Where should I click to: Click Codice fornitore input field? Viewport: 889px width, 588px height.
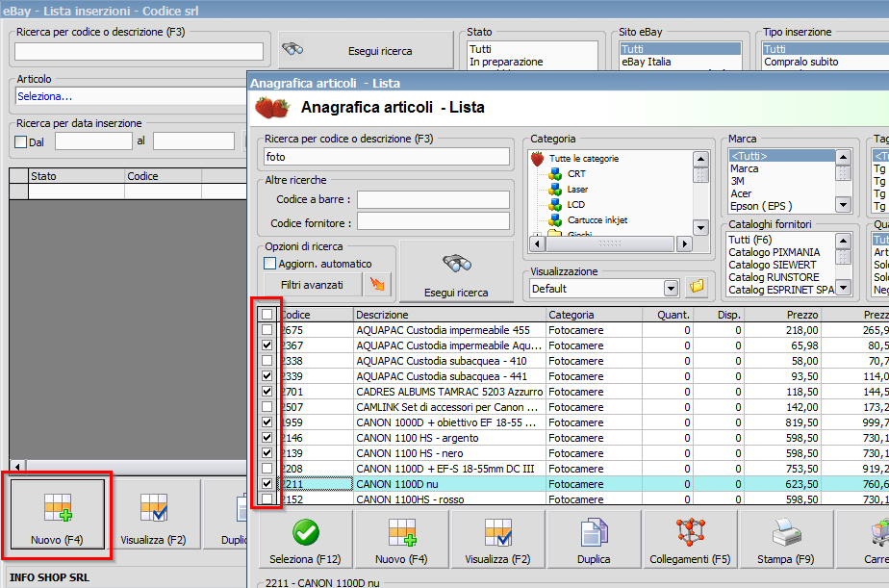pyautogui.click(x=433, y=221)
